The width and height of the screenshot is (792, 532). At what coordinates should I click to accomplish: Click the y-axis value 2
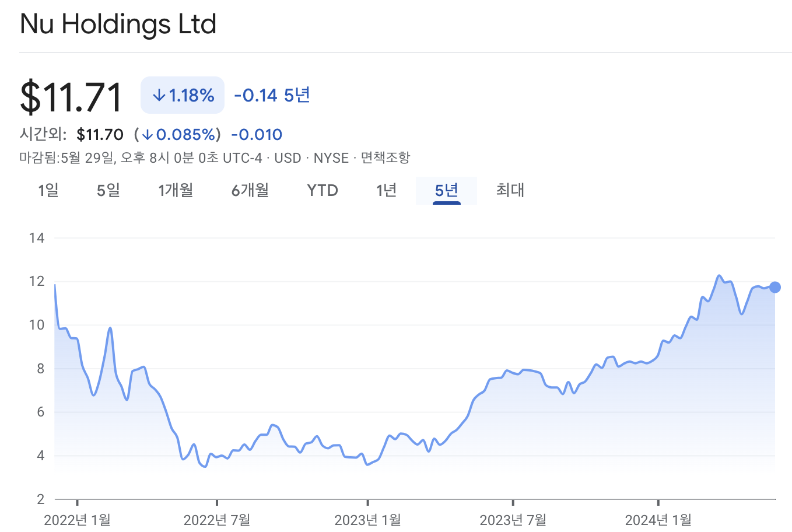[41, 499]
